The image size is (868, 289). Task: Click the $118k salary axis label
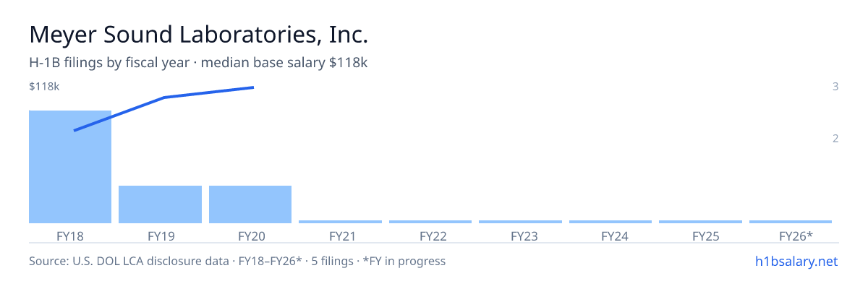44,87
